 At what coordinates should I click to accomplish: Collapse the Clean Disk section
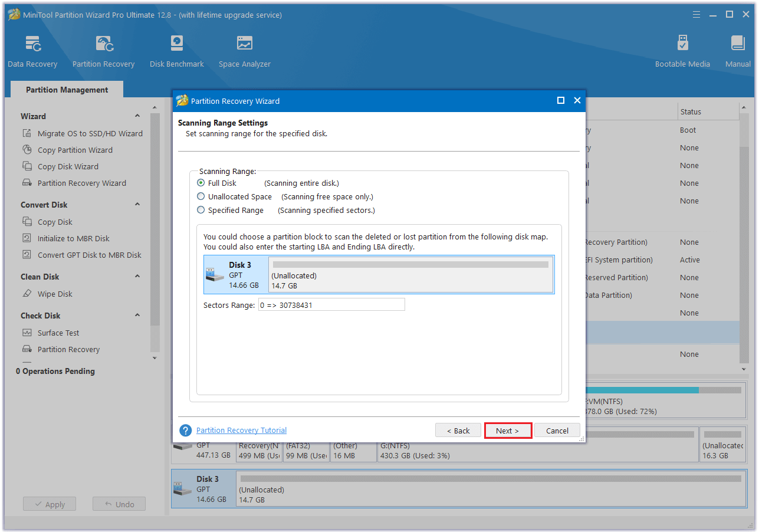(137, 277)
